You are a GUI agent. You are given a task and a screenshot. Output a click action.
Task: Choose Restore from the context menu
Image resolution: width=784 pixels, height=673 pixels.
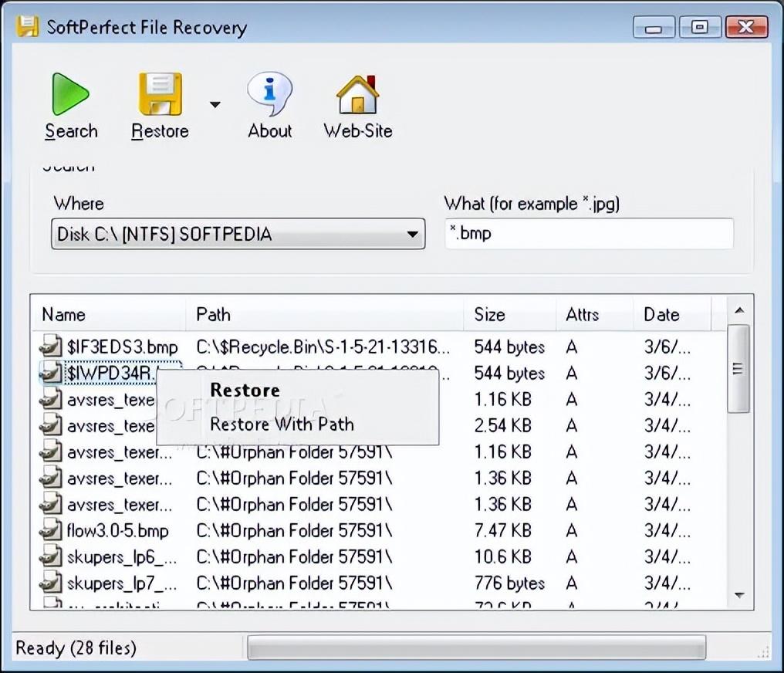click(245, 391)
